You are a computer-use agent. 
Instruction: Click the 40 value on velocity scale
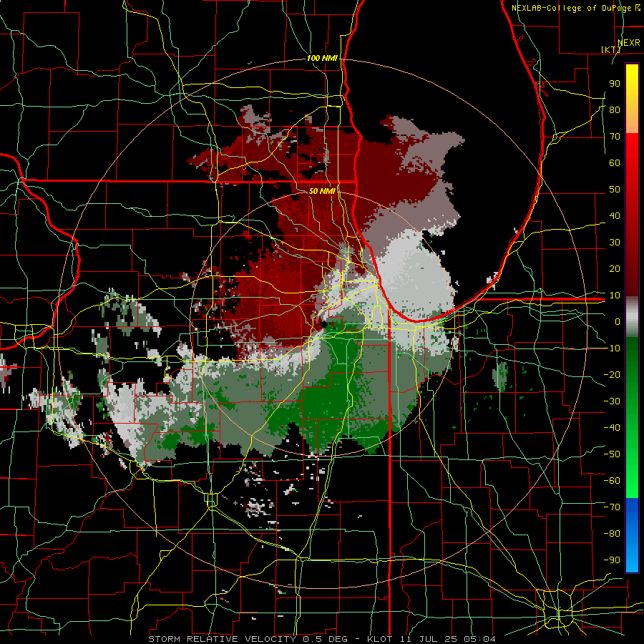(615, 216)
